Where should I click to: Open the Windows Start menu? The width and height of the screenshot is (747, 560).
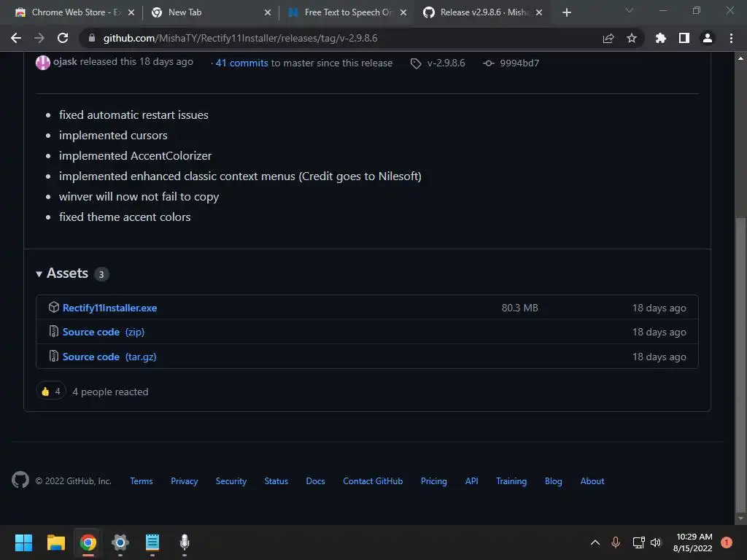(23, 542)
